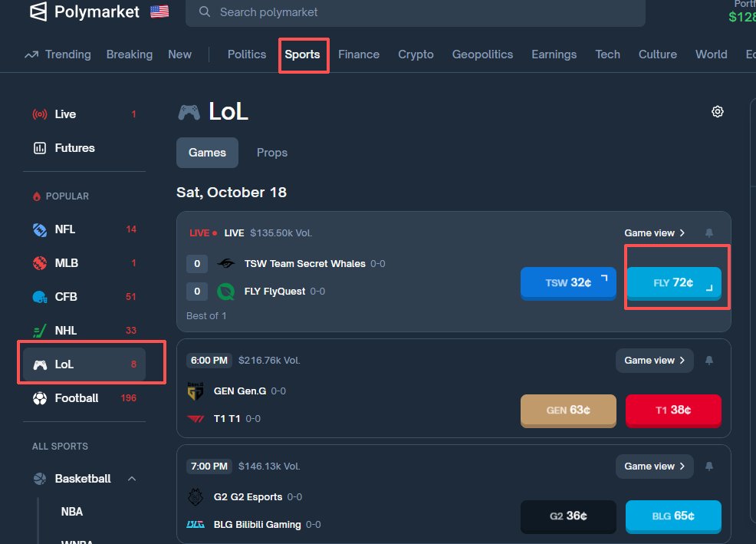
Task: Click the 7:00 PM time badge
Action: tap(209, 466)
